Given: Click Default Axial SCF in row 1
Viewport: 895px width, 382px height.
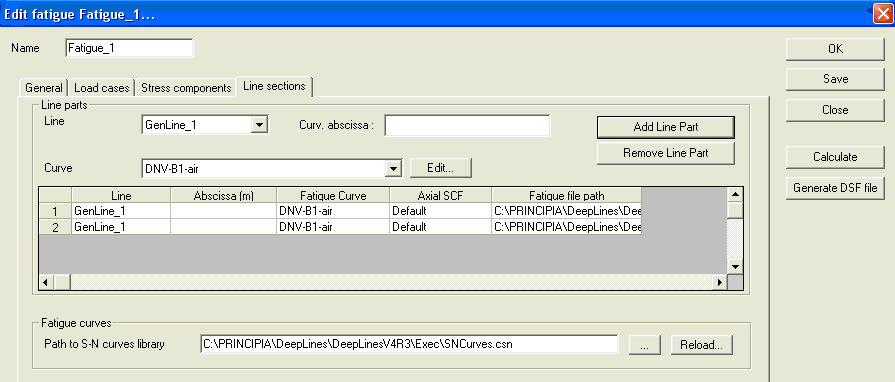Looking at the screenshot, I should pyautogui.click(x=441, y=211).
